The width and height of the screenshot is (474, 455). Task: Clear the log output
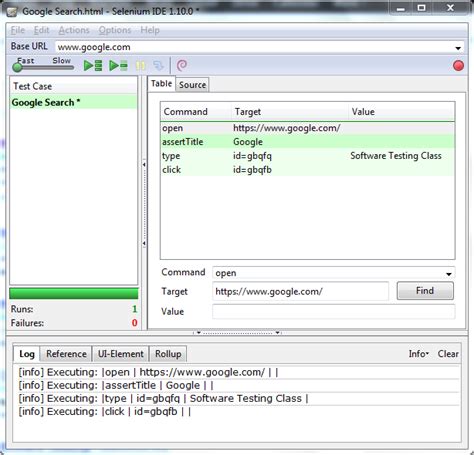(x=448, y=354)
